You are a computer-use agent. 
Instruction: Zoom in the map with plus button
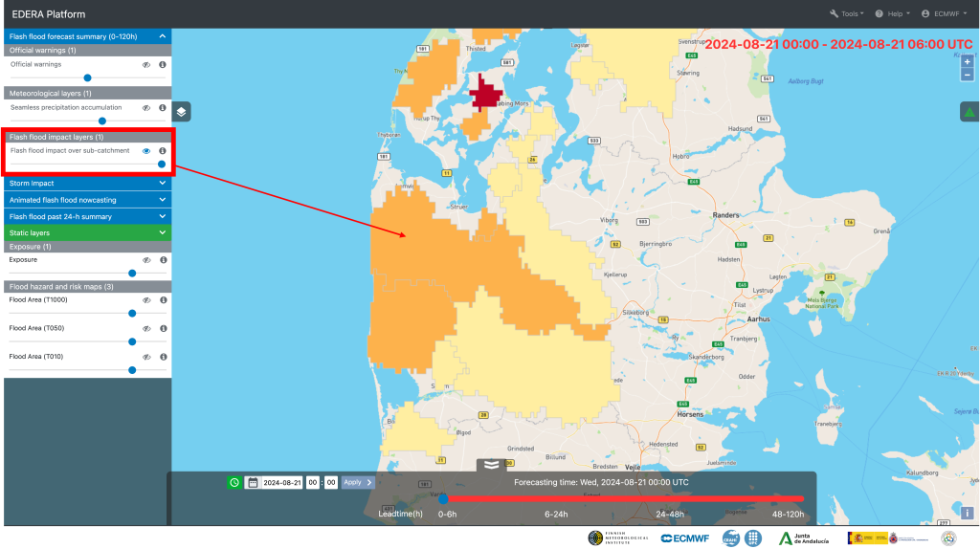point(968,62)
